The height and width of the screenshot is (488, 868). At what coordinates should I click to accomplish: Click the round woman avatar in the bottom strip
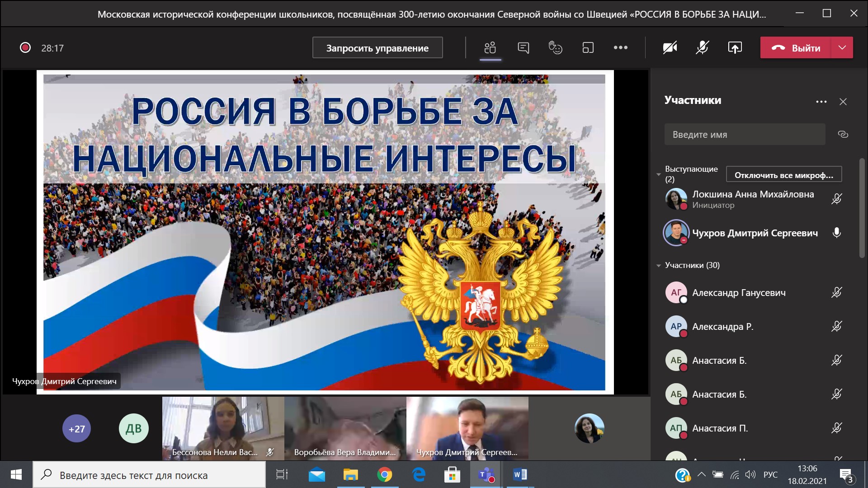[x=590, y=428]
